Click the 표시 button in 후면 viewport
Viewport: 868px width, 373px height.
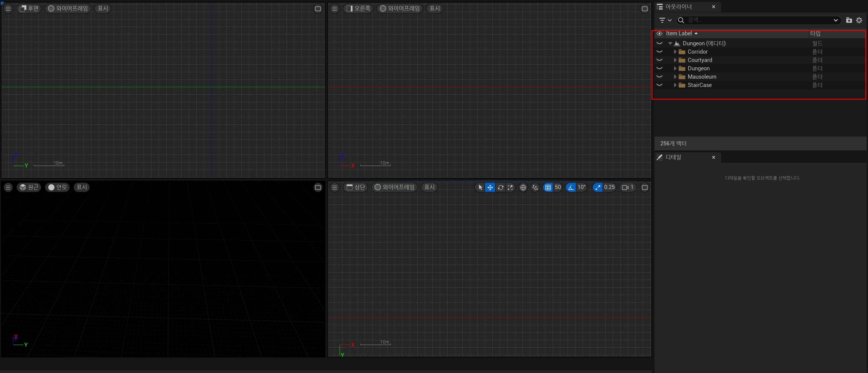coord(103,8)
